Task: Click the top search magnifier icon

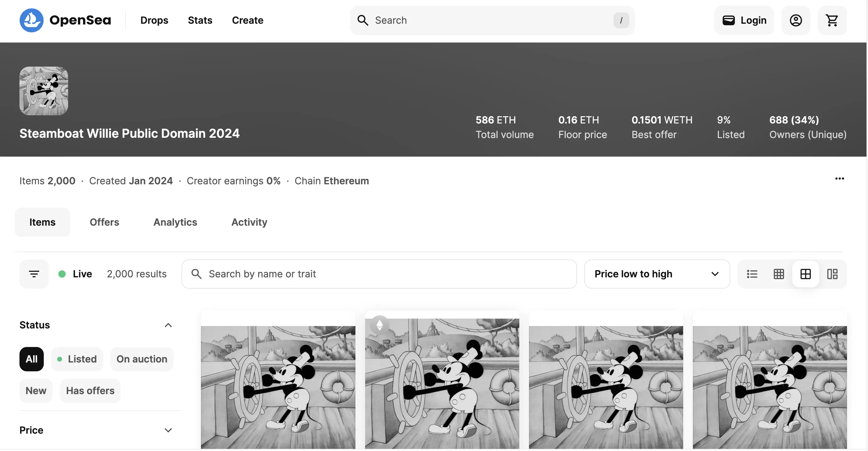Action: click(363, 20)
